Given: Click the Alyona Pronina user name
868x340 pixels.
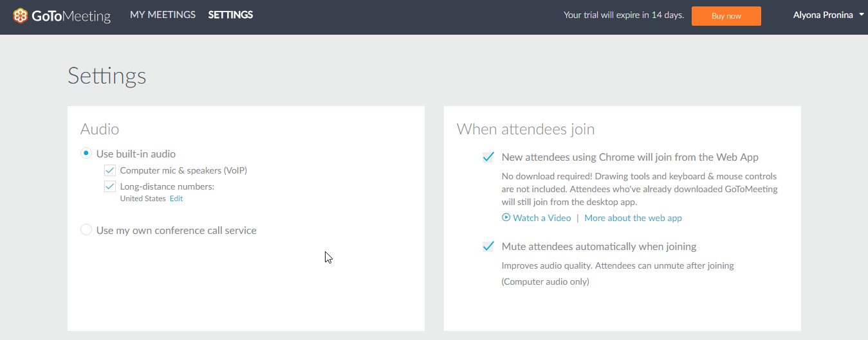Looking at the screenshot, I should pos(823,15).
